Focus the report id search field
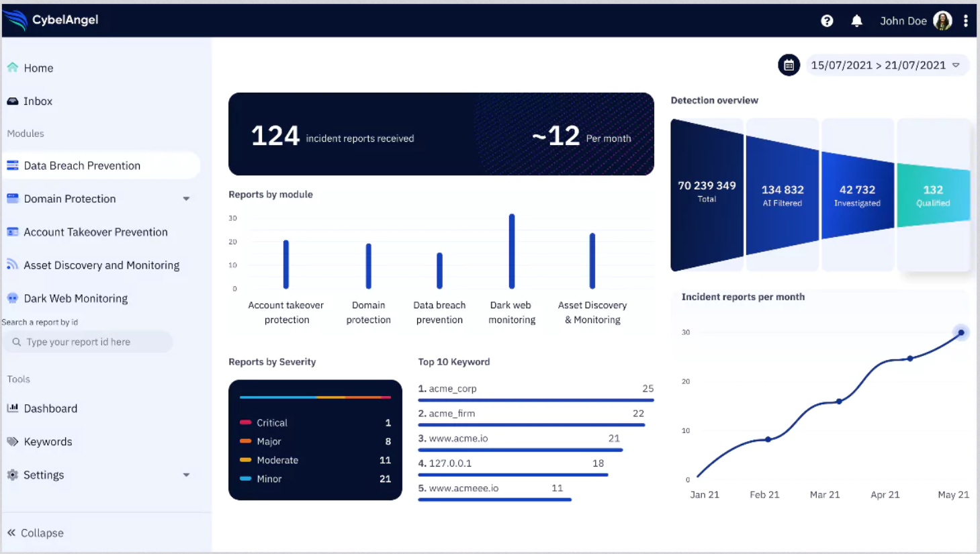This screenshot has width=980, height=554. (x=88, y=342)
